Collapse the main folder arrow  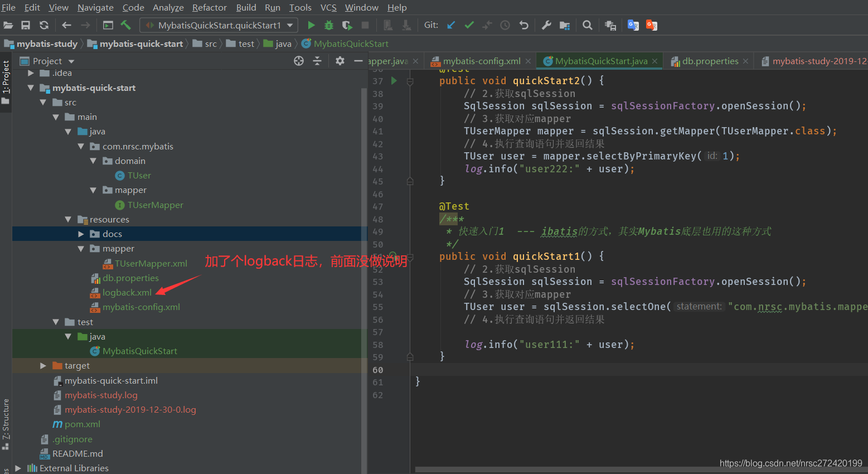tap(56, 117)
